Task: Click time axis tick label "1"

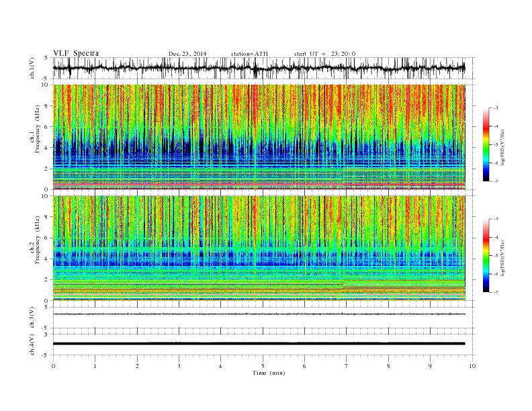Action: tap(95, 366)
